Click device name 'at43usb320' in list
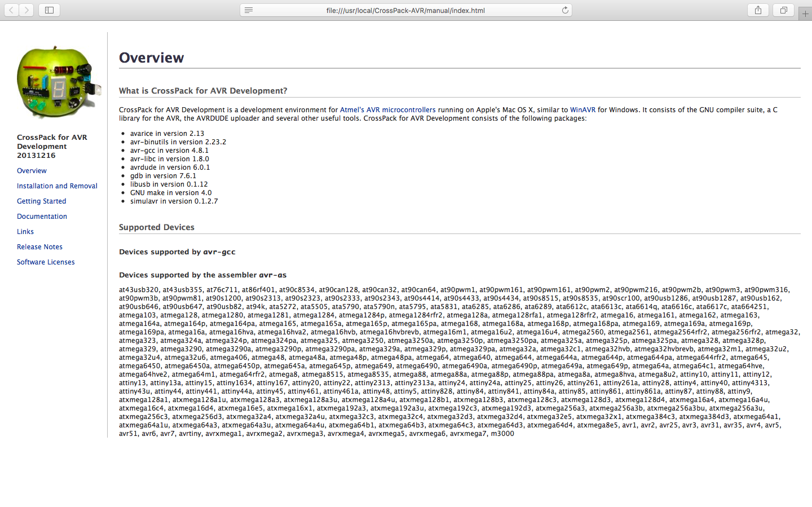Image resolution: width=812 pixels, height=507 pixels. pyautogui.click(x=139, y=290)
